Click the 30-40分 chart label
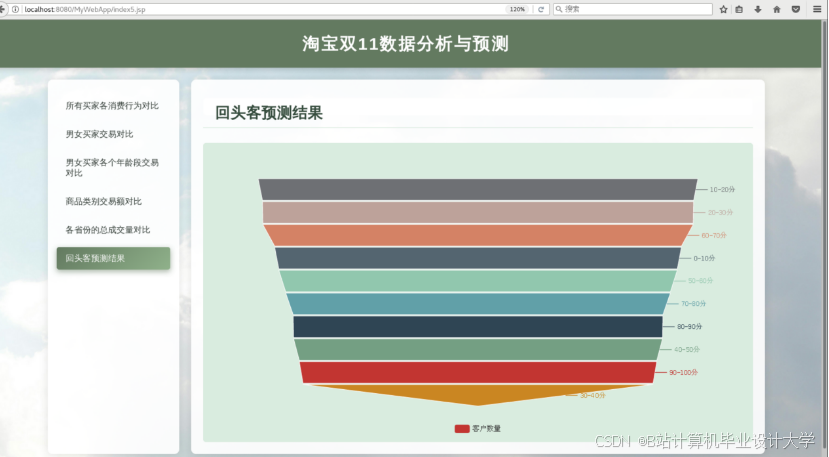The height and width of the screenshot is (457, 829). click(x=593, y=395)
